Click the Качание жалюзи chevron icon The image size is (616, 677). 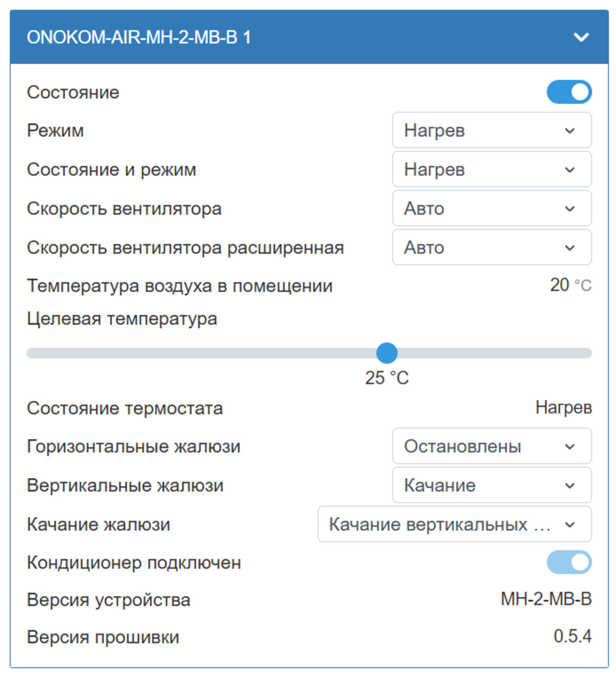coord(569,525)
